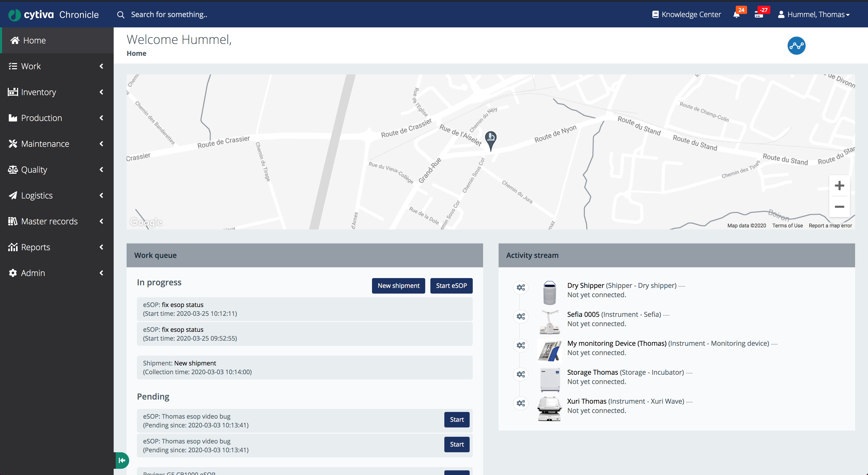Viewport: 868px width, 475px height.
Task: Open the gear settings for Dry Shipper
Action: click(521, 287)
